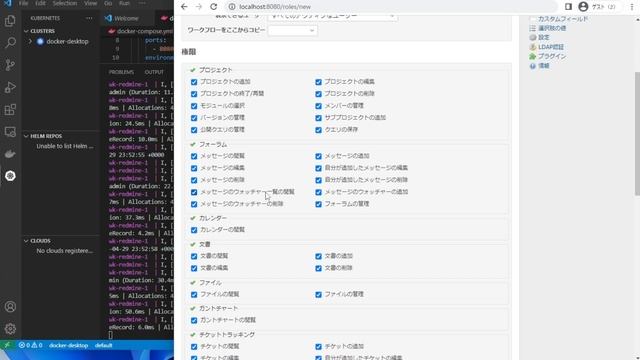Uncheck 文書の追加 permission
640x360 pixels.
(318, 256)
